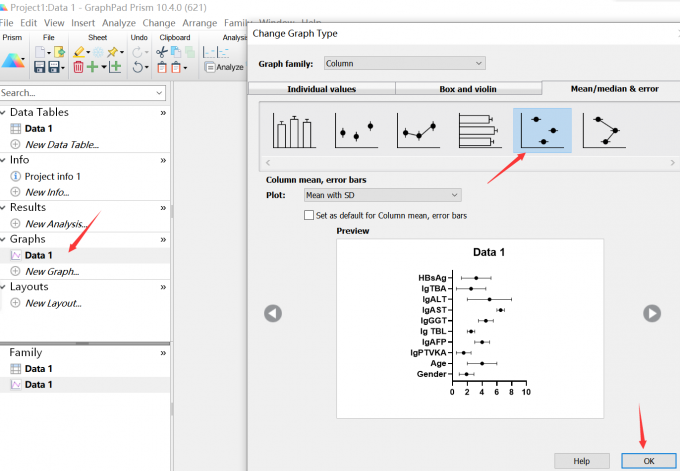This screenshot has width=680, height=471.
Task: Open the Analyze menu in the menu bar
Action: click(x=119, y=22)
